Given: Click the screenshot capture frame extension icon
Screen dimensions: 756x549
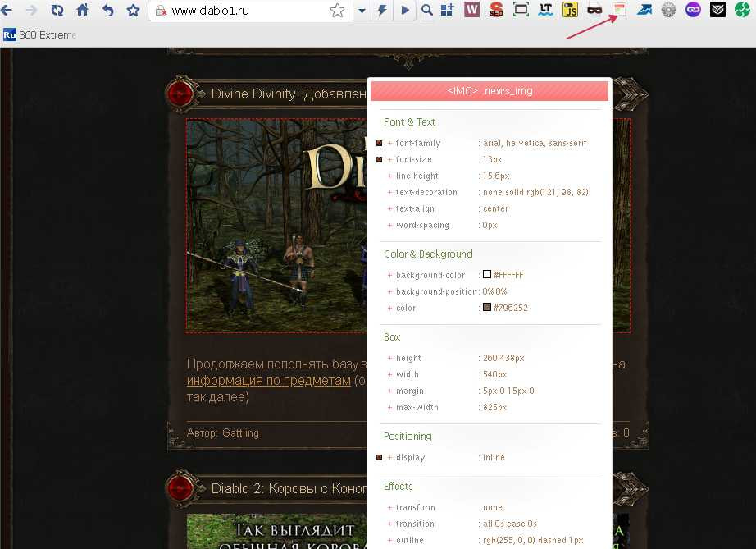Looking at the screenshot, I should (x=521, y=9).
